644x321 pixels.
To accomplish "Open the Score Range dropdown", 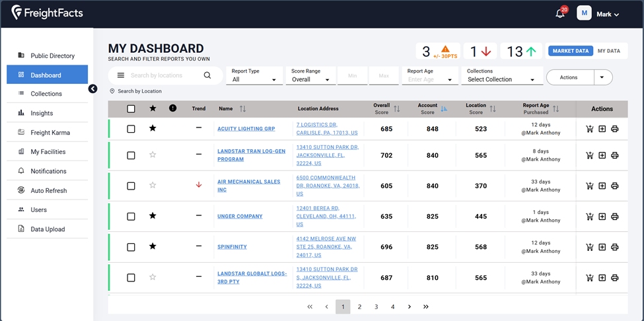I will point(310,76).
